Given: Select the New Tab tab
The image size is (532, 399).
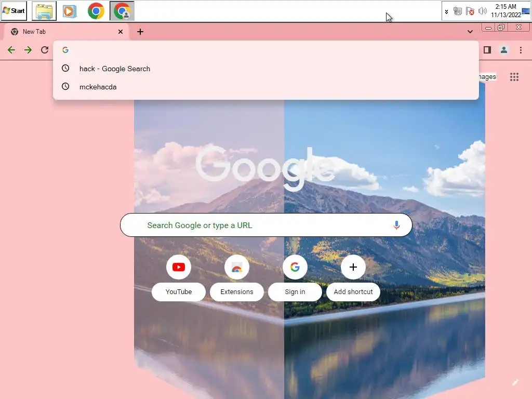Looking at the screenshot, I should point(67,32).
